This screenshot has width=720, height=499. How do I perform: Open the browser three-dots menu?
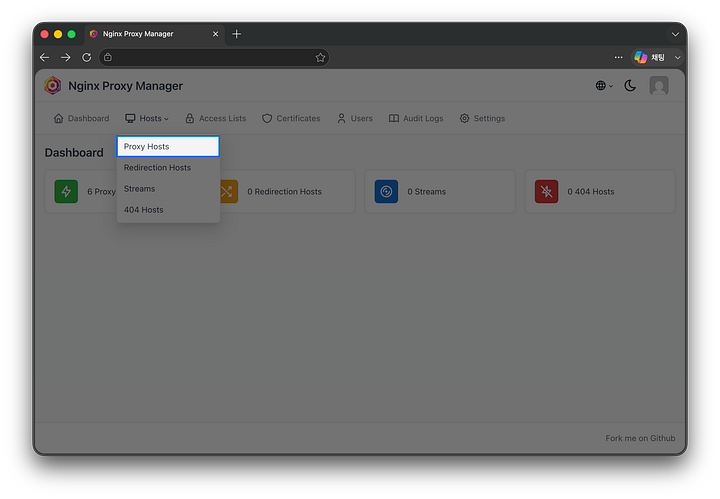click(x=619, y=57)
